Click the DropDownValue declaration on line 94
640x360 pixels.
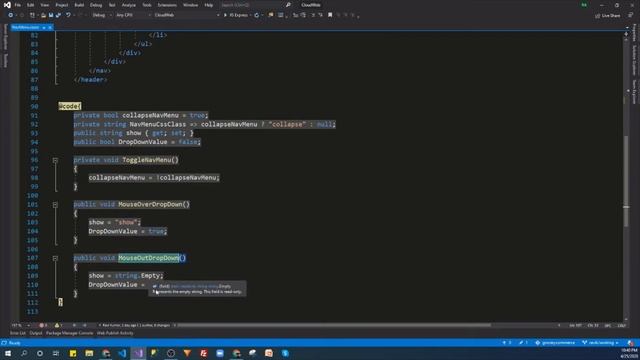pos(137,142)
